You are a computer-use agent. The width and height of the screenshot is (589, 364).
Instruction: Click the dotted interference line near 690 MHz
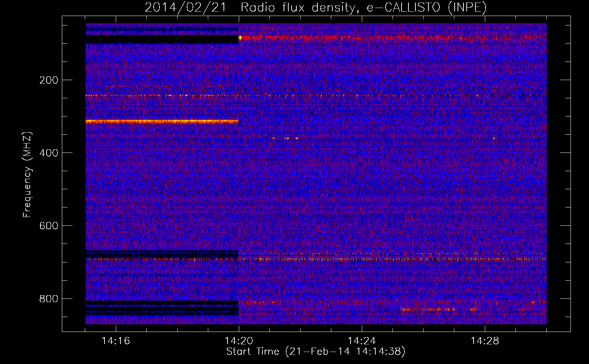point(316,260)
